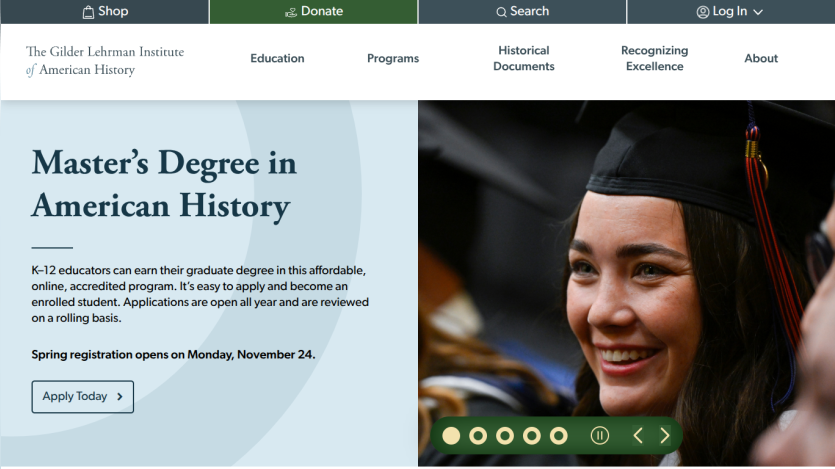Pause the slideshow
835x469 pixels.
pyautogui.click(x=600, y=436)
